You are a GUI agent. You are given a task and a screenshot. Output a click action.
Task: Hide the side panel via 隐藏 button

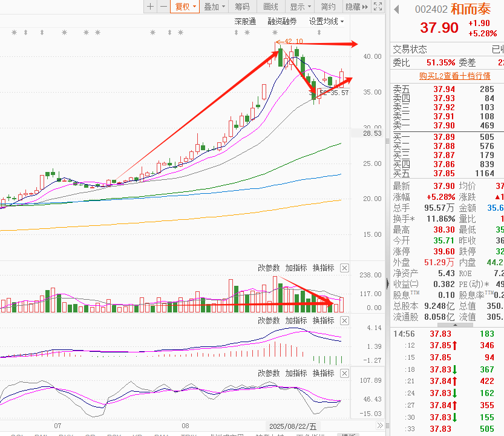(356, 7)
